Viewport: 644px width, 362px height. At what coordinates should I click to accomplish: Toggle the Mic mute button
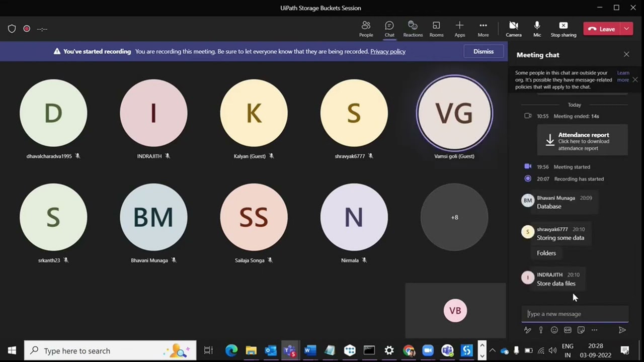pyautogui.click(x=537, y=29)
